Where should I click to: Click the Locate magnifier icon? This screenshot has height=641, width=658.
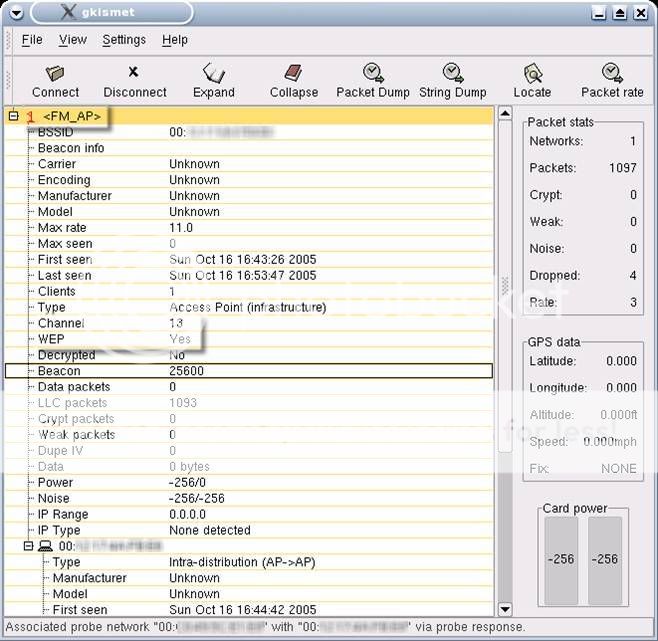click(533, 73)
